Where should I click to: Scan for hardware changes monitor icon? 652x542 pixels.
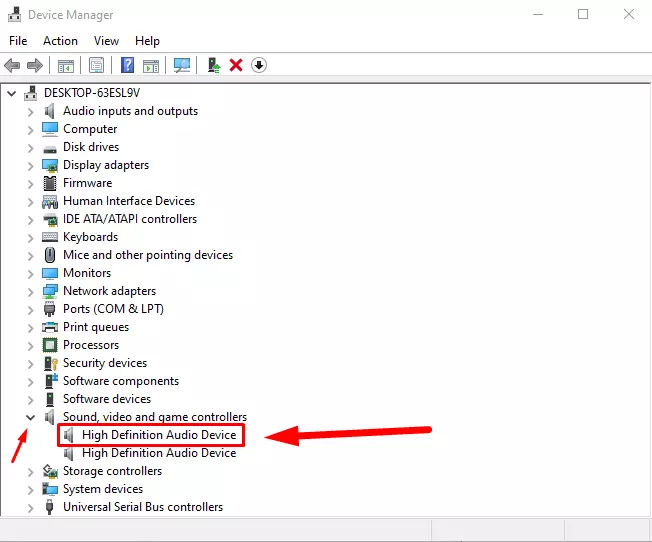click(182, 65)
